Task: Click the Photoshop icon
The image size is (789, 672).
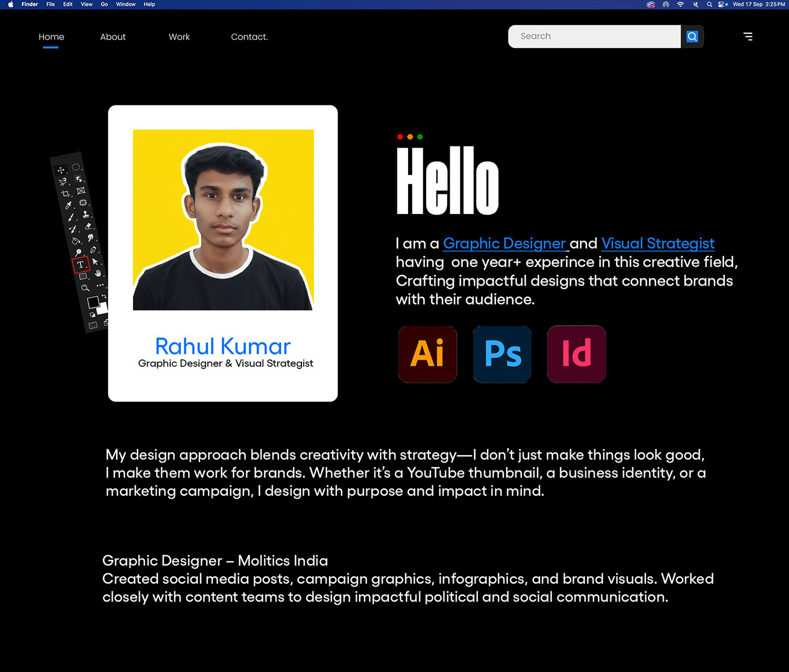Action: (x=502, y=354)
